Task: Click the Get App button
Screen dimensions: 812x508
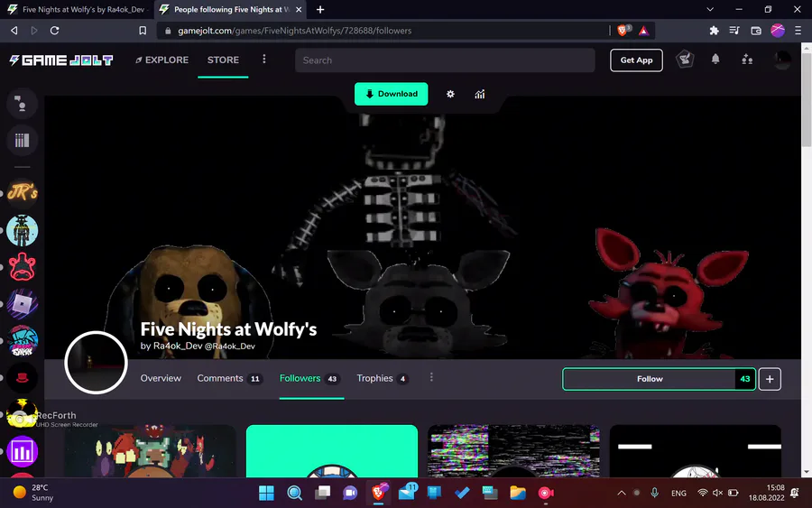Action: 636,60
